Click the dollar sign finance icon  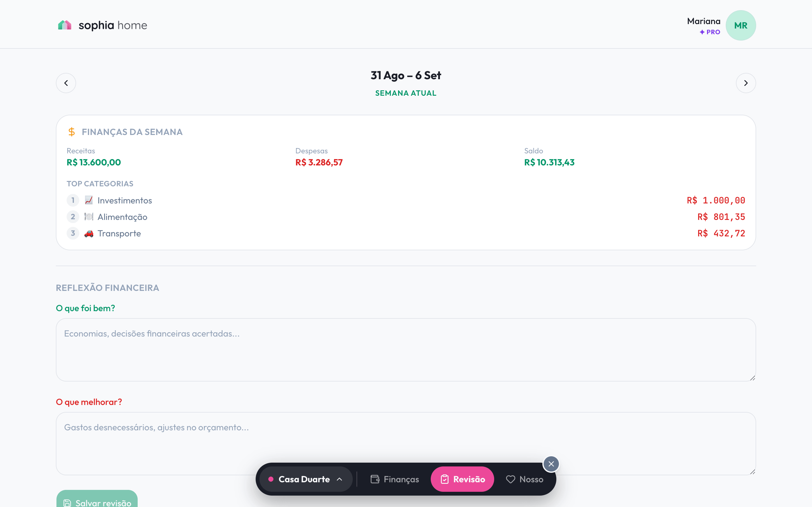(x=71, y=132)
